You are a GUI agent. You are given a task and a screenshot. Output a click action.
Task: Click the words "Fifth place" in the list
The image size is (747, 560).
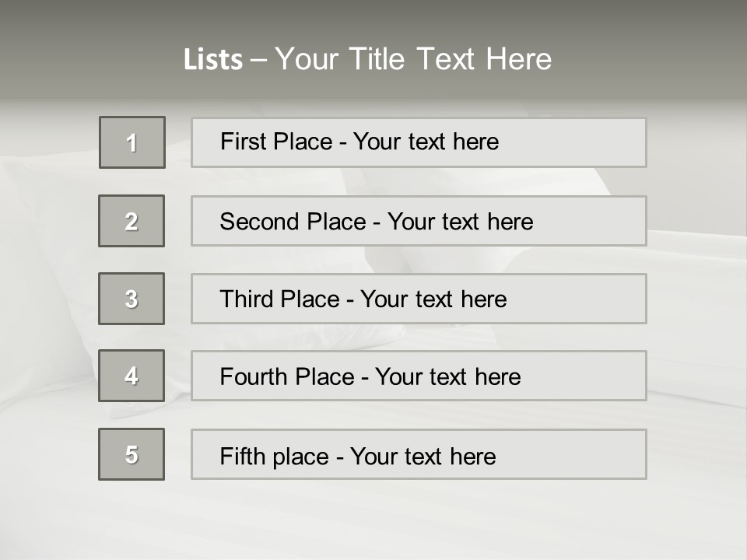pyautogui.click(x=274, y=456)
